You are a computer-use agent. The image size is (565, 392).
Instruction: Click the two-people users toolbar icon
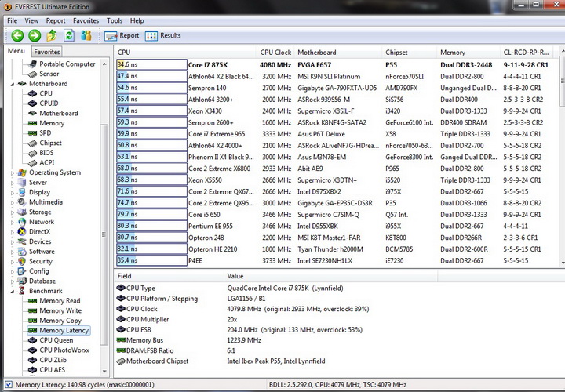click(x=86, y=35)
